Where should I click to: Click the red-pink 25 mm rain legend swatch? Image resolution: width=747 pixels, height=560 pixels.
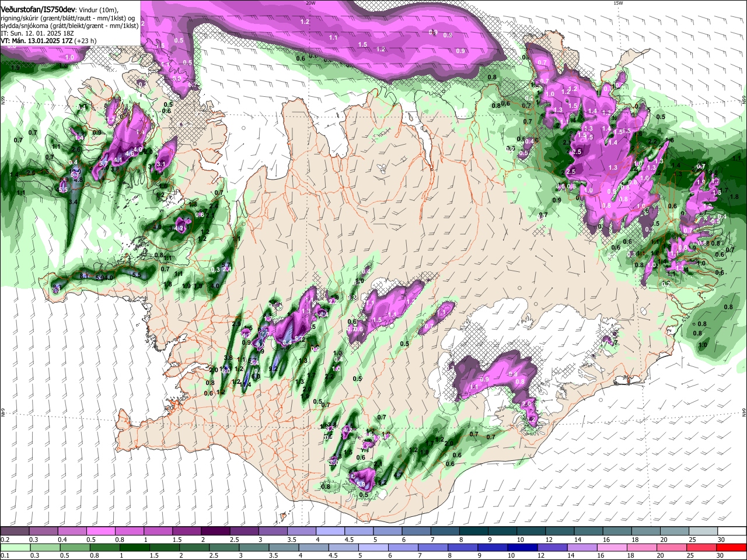tap(700, 547)
